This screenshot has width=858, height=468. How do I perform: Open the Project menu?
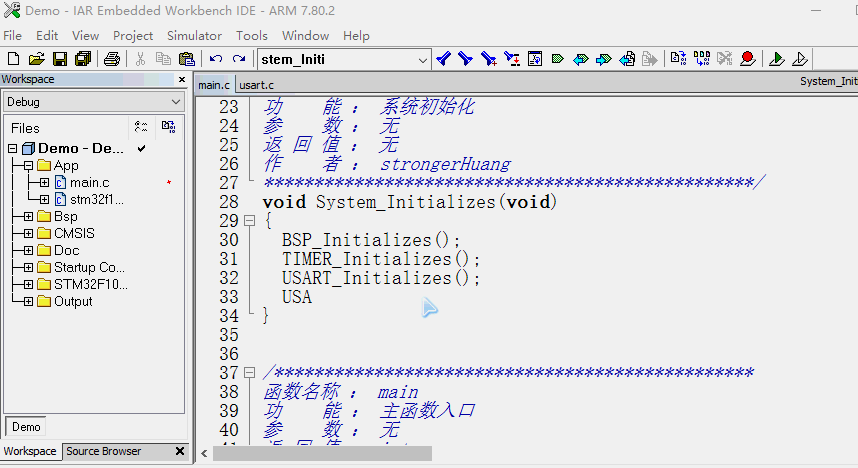click(x=132, y=35)
